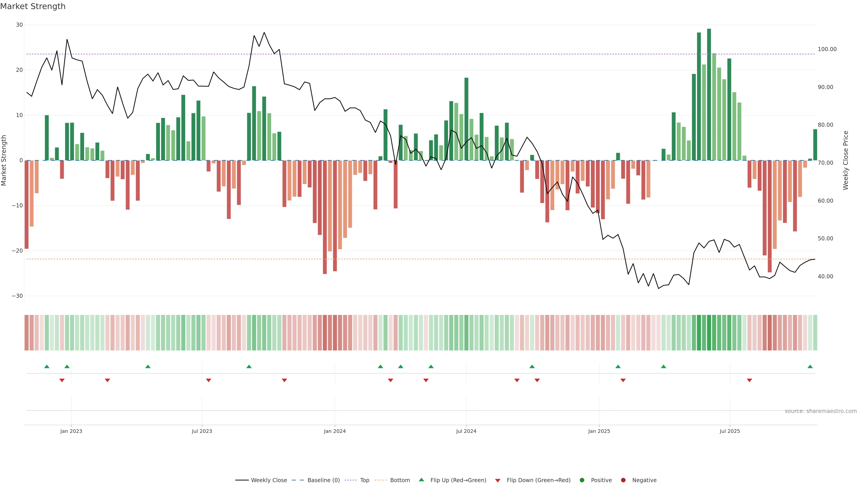868x488 pixels.
Task: Click the Jul 2025 x-axis label
Action: (x=729, y=431)
